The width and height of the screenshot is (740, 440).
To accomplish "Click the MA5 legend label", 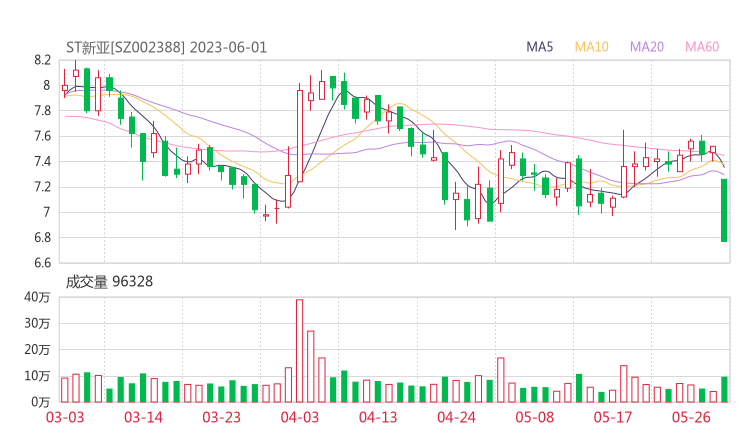I will pos(539,47).
